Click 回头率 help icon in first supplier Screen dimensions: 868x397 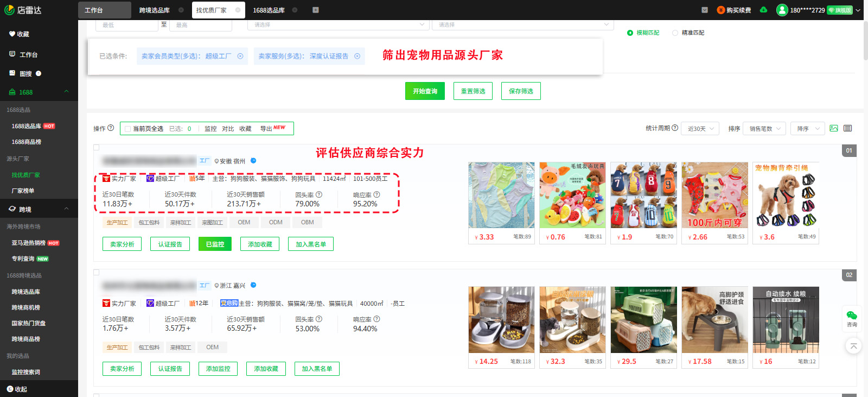319,194
